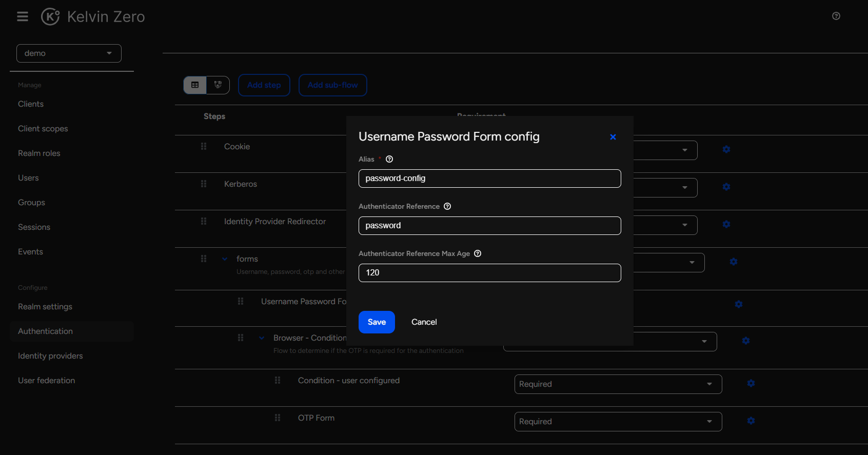This screenshot has width=868, height=455.
Task: Focus the Authenticator Reference input field
Action: (x=490, y=226)
